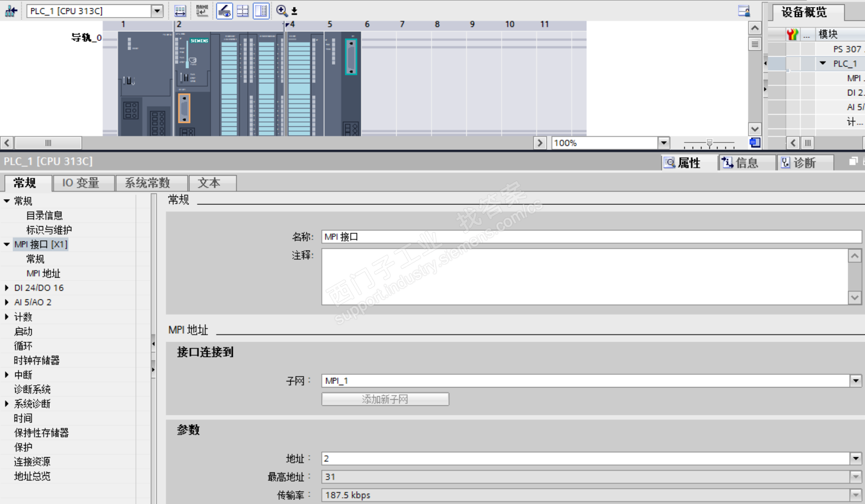Toggle the protection/visibility view icon with eye
The height and width of the screenshot is (504, 865).
(x=224, y=11)
